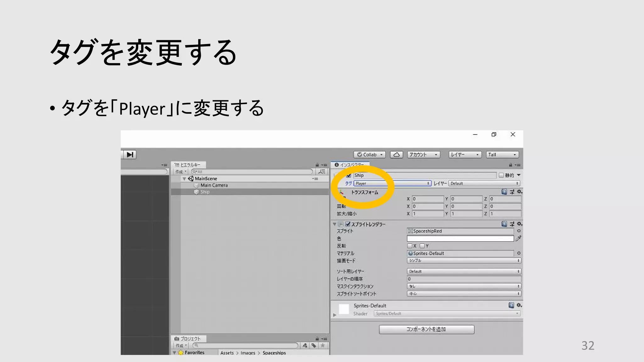The width and height of the screenshot is (644, 362).
Task: Open the Collab dropdown
Action: coord(369,155)
